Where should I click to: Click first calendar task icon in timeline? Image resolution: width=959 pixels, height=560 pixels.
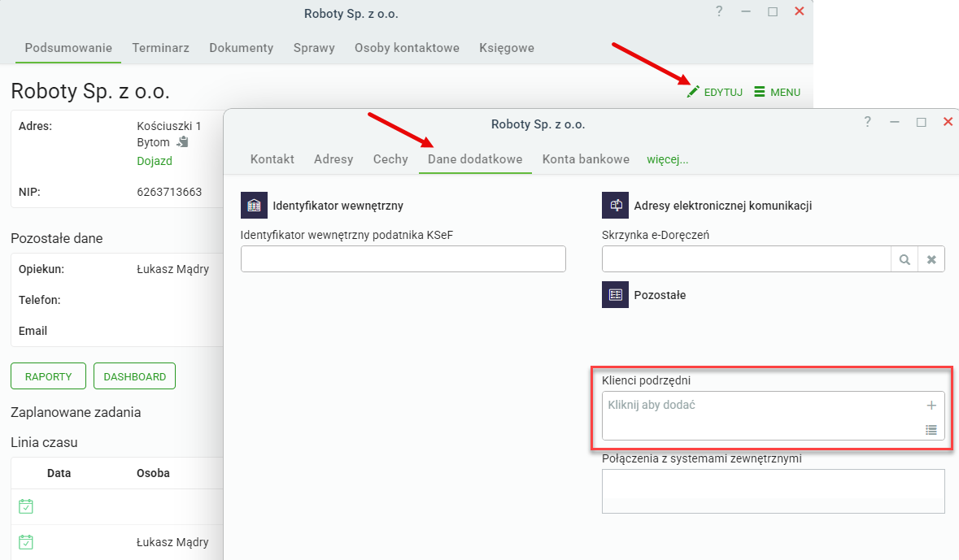point(26,506)
